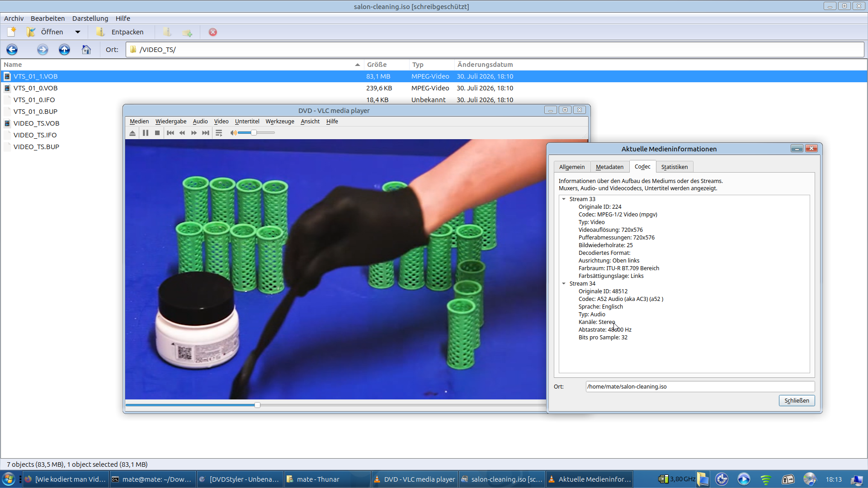Open the Wi-Fi network tray icon

pyautogui.click(x=766, y=479)
